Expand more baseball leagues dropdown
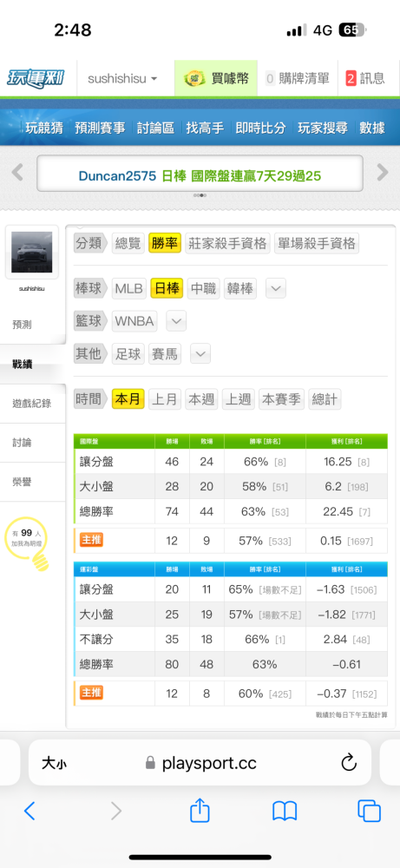The width and height of the screenshot is (400, 868). click(x=276, y=288)
